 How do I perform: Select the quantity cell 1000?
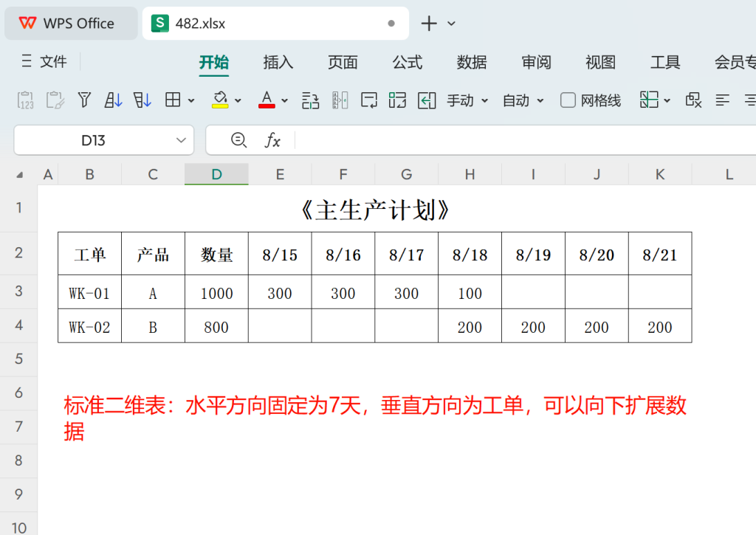point(216,292)
